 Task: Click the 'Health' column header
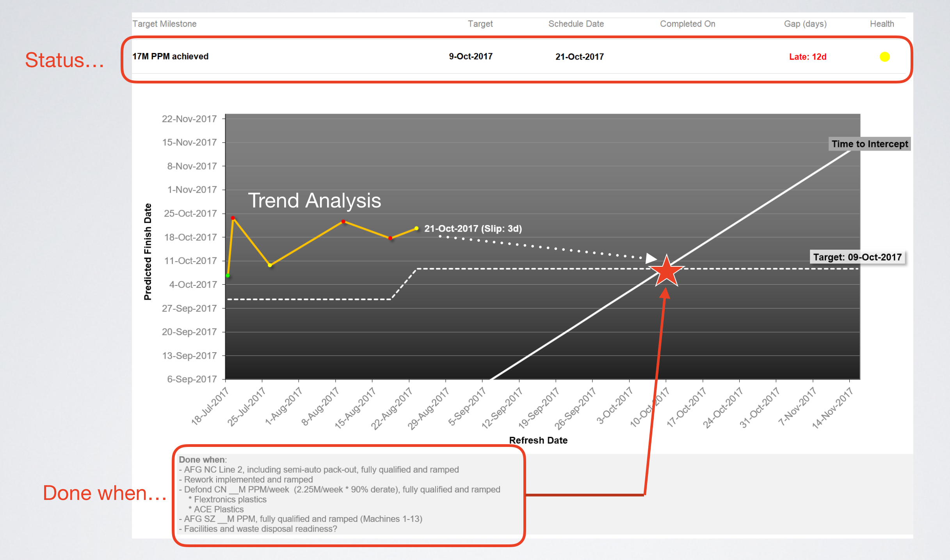(x=882, y=24)
